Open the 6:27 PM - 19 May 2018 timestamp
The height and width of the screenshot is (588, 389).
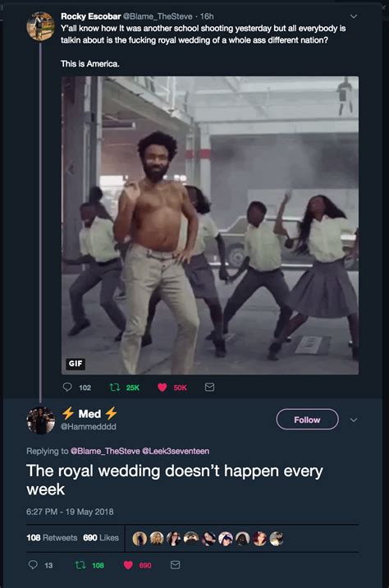[70, 512]
